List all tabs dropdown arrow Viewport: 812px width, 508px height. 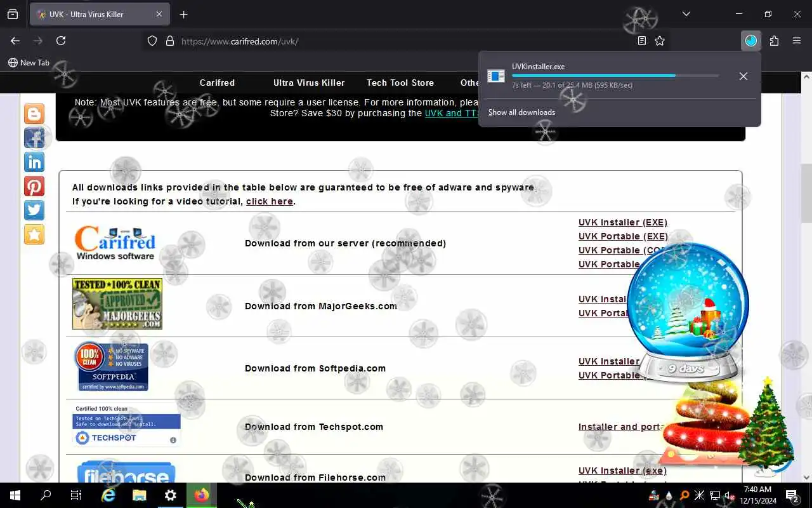point(686,14)
